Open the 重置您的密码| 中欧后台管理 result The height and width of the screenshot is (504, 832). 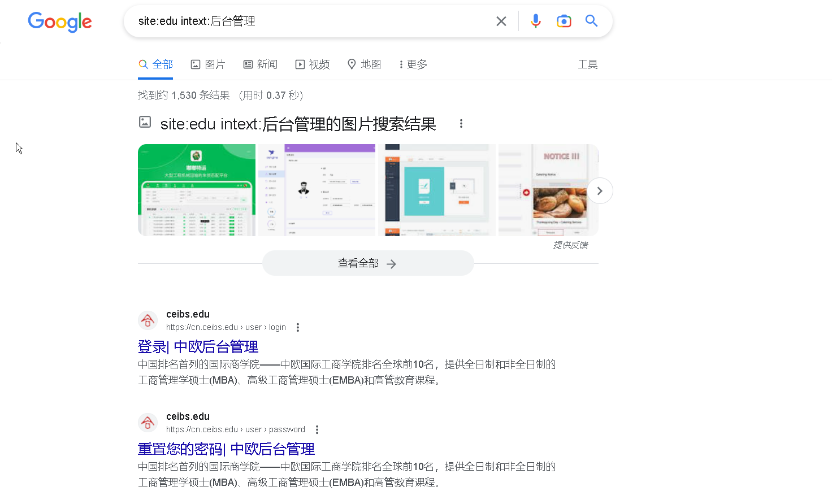(226, 449)
